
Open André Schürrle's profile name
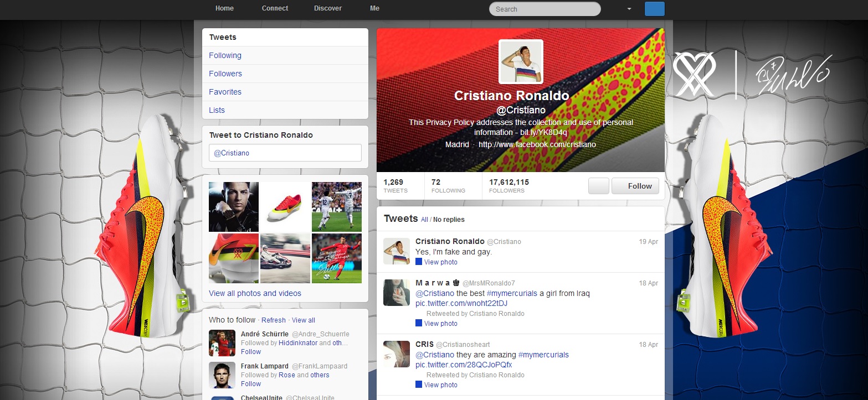point(265,334)
